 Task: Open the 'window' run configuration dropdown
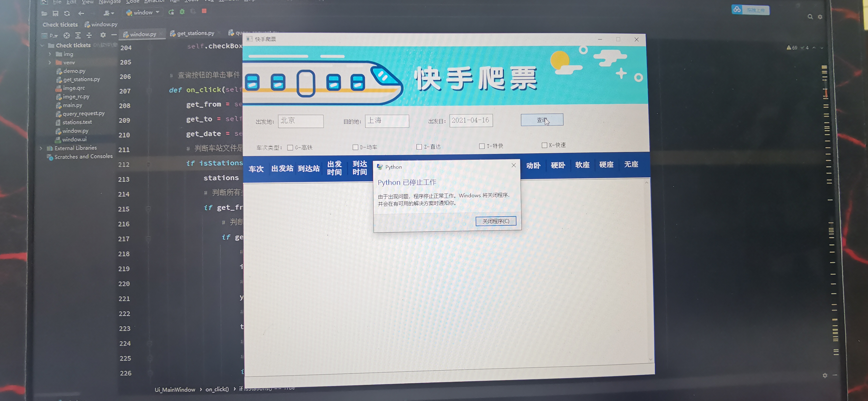pyautogui.click(x=143, y=12)
